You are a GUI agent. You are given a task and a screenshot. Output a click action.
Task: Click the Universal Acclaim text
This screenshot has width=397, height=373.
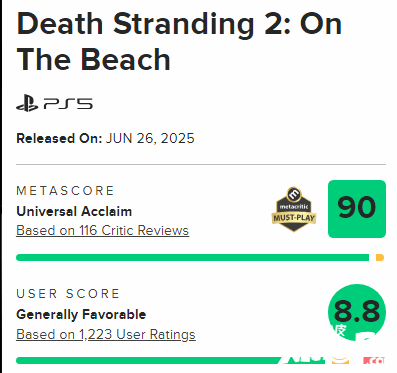[74, 211]
